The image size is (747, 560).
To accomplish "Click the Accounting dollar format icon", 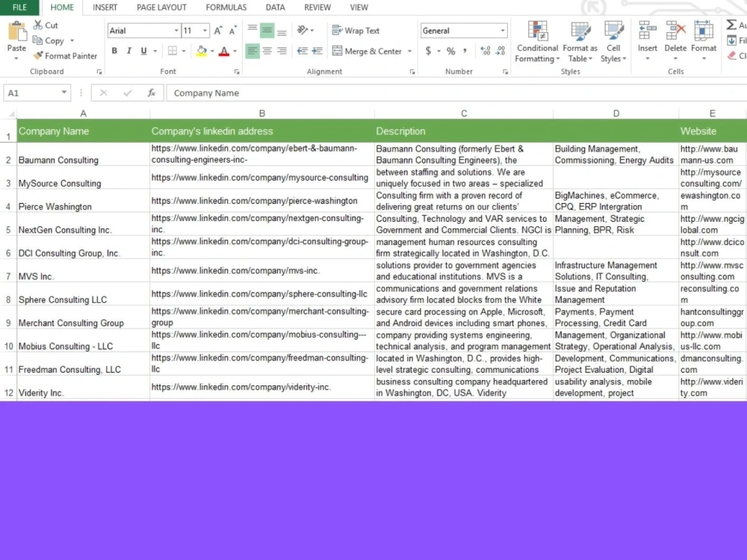I will click(428, 51).
